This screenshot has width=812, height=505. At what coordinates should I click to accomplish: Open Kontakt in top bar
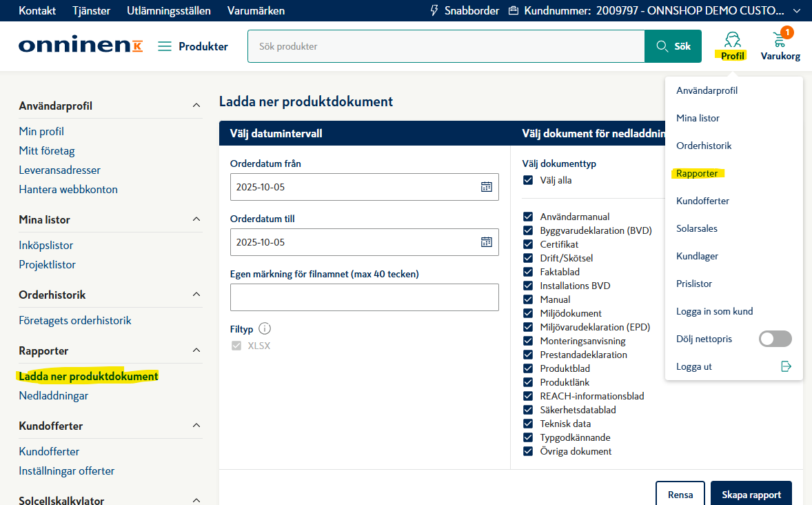coord(37,10)
